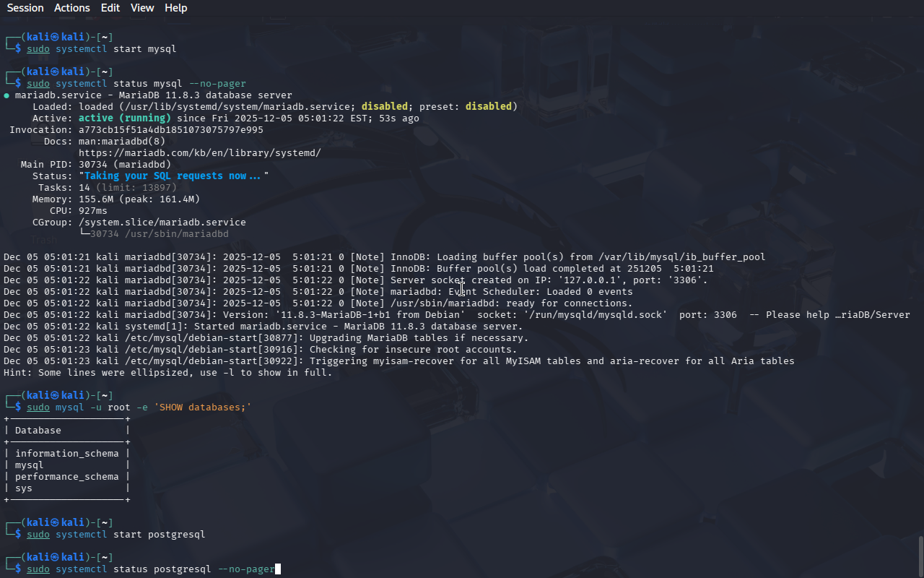Click the man:mariadbd(8) docs reference

point(121,142)
